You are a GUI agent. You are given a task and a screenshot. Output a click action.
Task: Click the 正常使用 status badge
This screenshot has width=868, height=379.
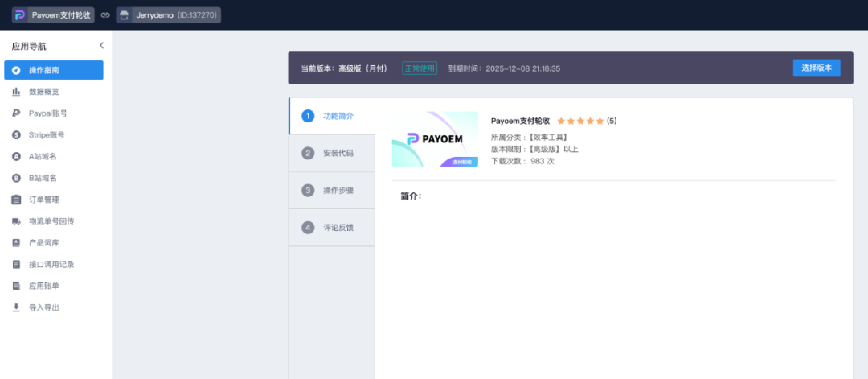(420, 68)
